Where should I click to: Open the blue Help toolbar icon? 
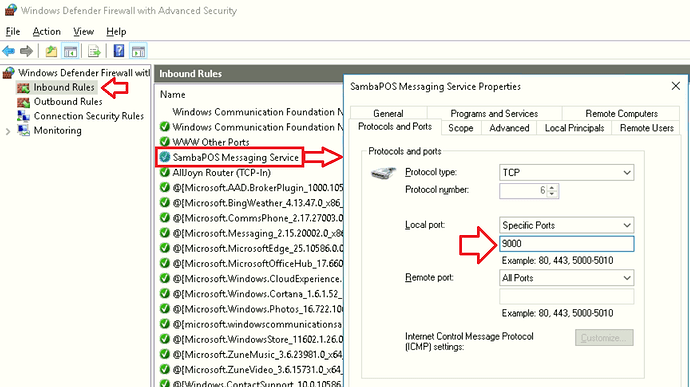119,51
